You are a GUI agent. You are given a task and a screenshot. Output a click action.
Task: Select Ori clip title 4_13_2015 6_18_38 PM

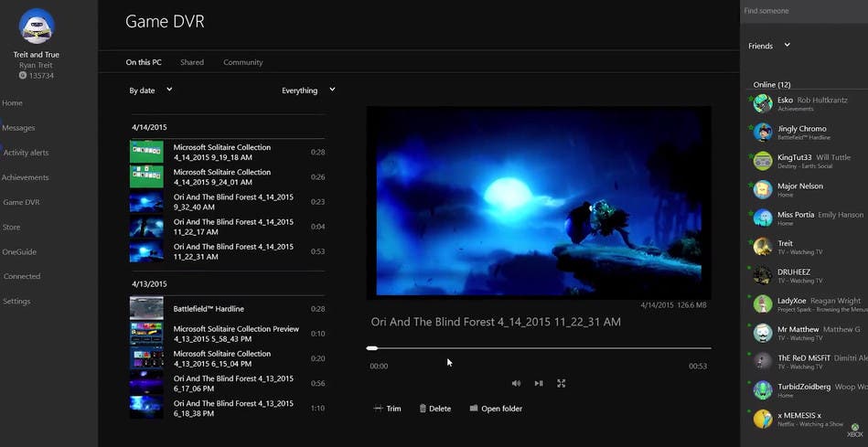[x=233, y=409]
